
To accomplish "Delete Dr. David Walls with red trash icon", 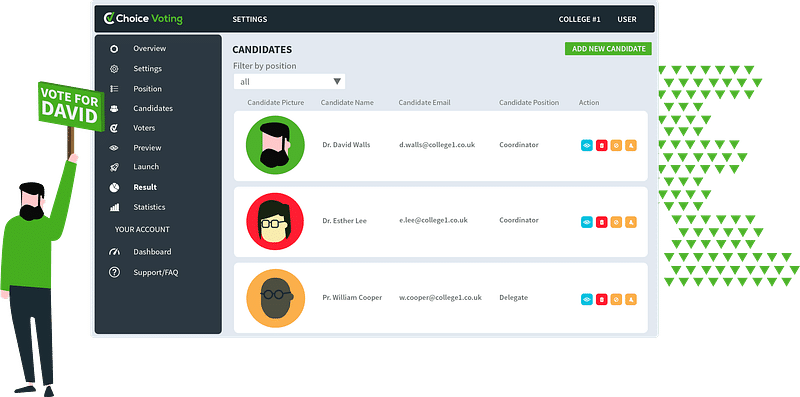I will [602, 145].
